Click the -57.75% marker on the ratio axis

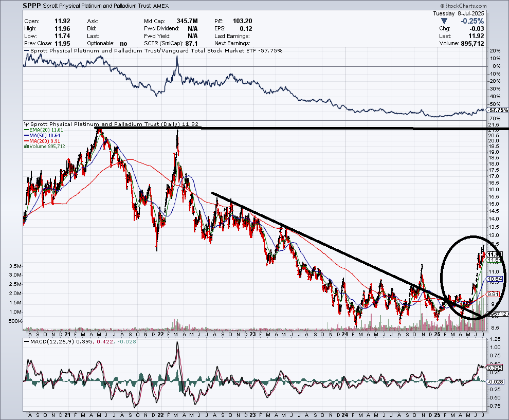coord(498,111)
